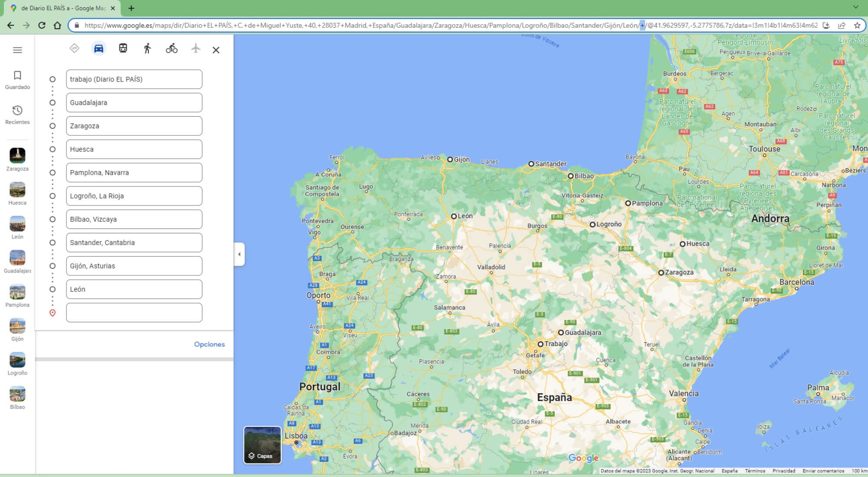The image size is (868, 477).
Task: Click Huesca marker on the map
Action: (x=682, y=244)
